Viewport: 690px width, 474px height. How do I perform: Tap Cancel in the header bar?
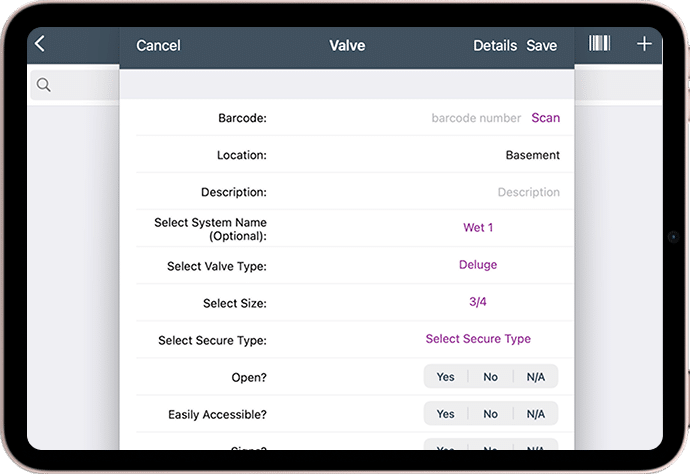pos(158,45)
